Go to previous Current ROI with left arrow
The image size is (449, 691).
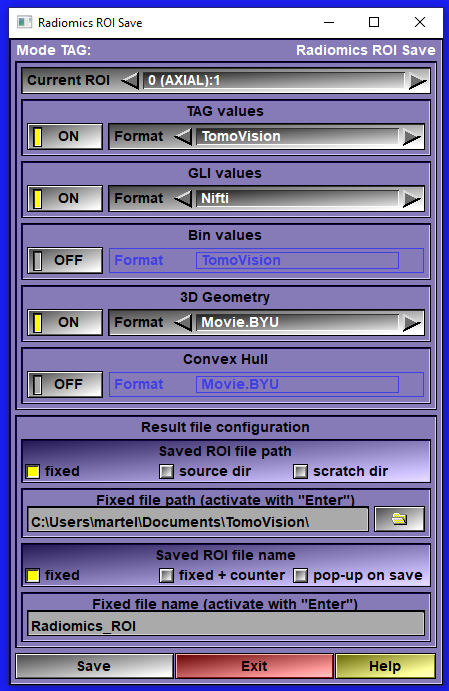coord(130,81)
